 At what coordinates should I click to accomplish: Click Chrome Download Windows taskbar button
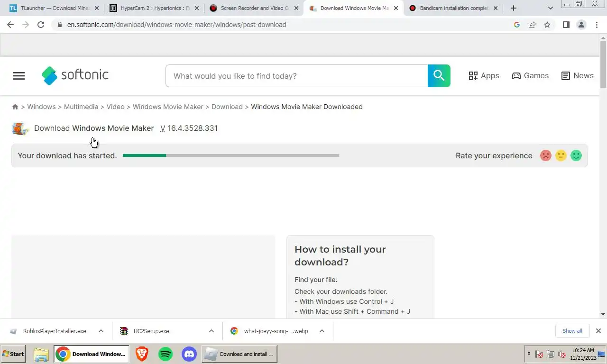[x=92, y=354]
